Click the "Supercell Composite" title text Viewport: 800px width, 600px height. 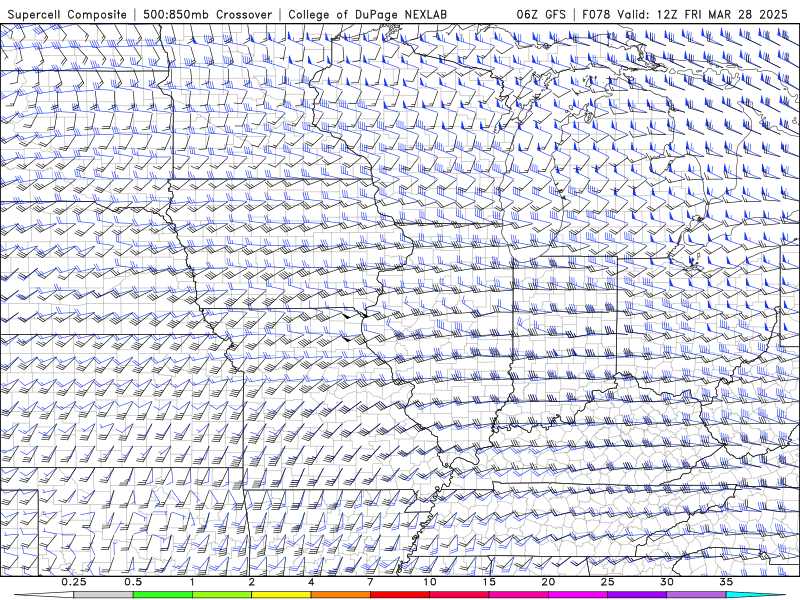click(x=67, y=14)
